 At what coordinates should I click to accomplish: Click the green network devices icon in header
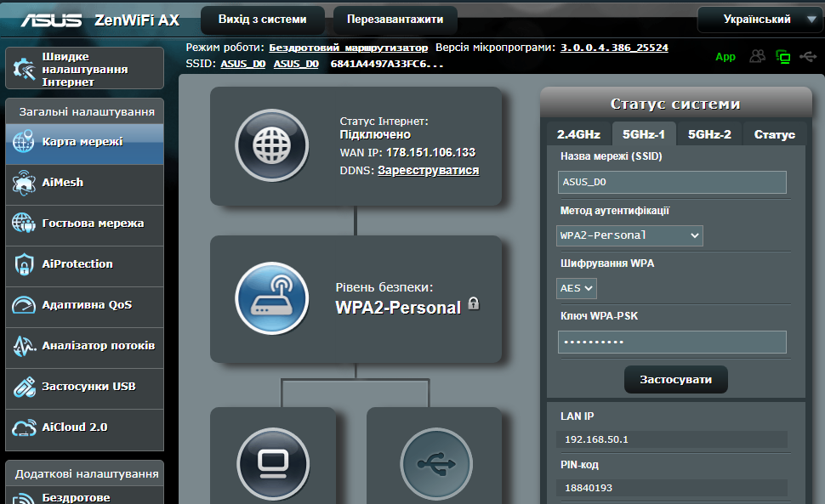click(783, 57)
